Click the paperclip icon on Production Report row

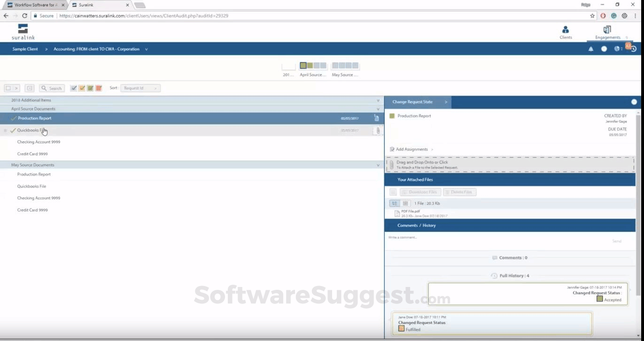(377, 118)
